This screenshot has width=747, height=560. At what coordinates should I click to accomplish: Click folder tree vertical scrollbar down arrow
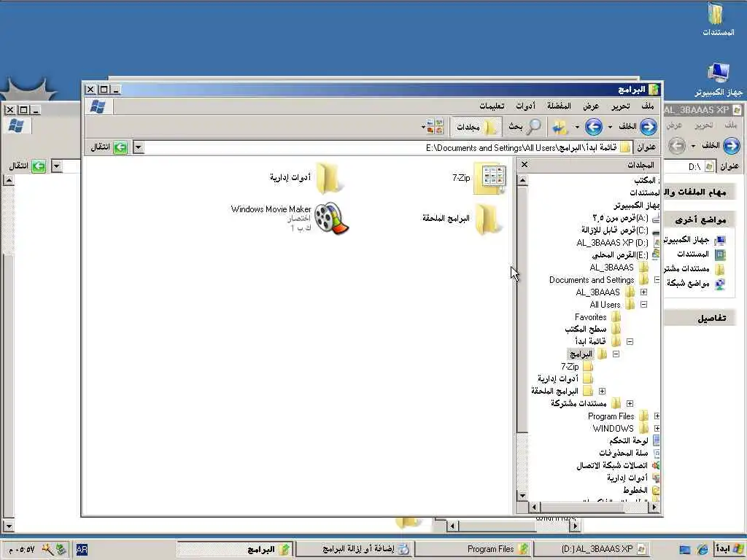point(522,496)
